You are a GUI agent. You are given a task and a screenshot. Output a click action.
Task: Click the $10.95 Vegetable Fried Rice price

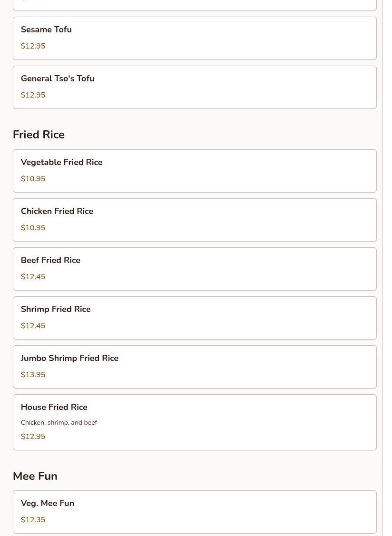pos(33,178)
